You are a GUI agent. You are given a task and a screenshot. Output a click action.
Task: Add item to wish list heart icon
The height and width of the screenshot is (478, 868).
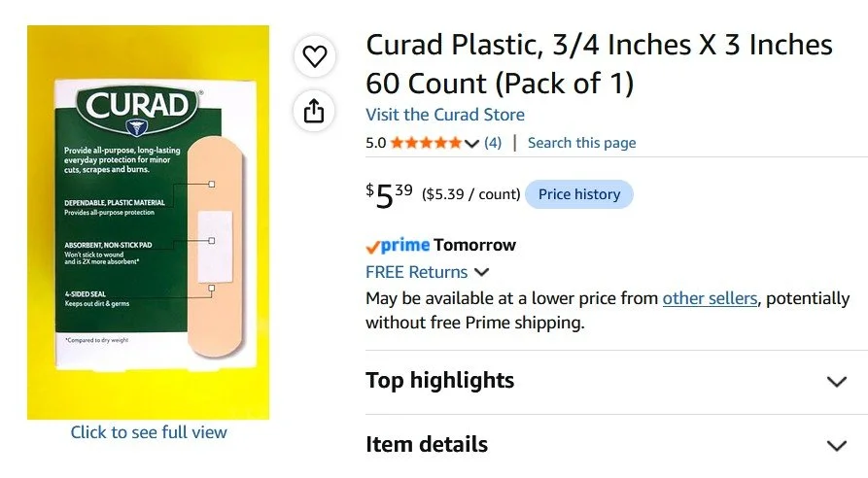[314, 56]
